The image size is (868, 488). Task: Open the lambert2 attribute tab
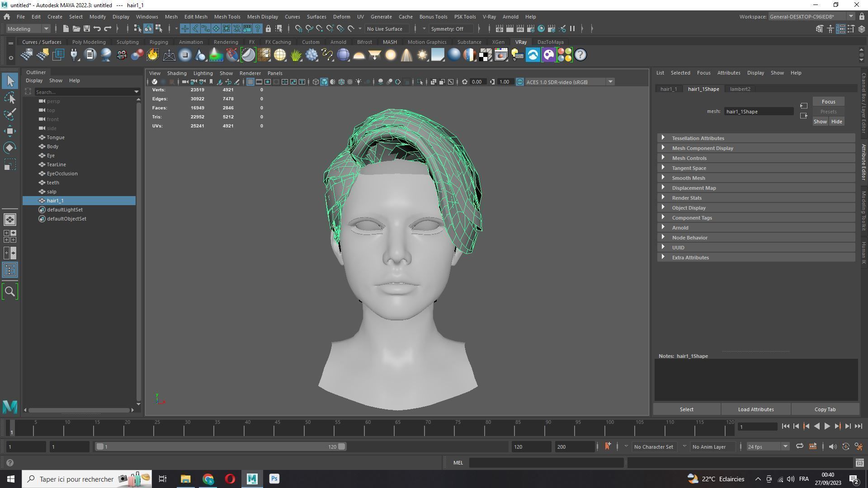click(740, 89)
